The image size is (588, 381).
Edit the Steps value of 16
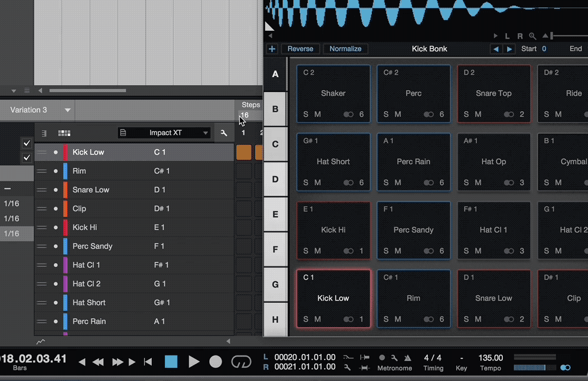coord(244,115)
